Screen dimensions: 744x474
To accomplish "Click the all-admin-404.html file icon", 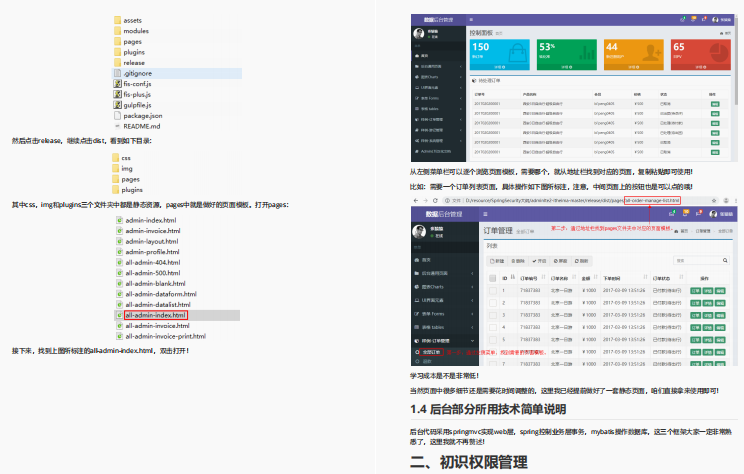I will [x=120, y=262].
